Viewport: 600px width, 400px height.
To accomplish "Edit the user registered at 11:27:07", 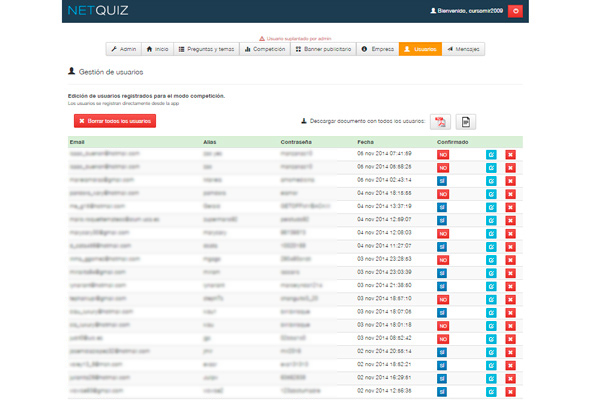I will click(491, 247).
